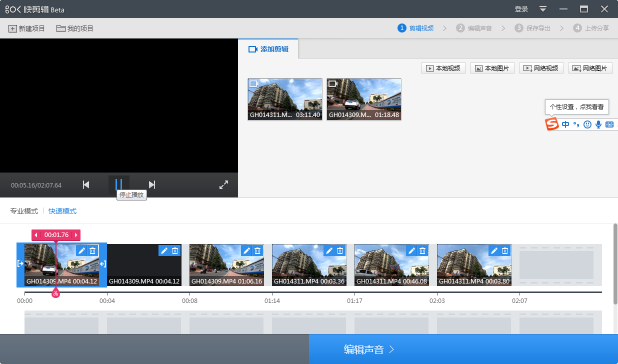Open the title bar dropdown menu

coord(543,9)
